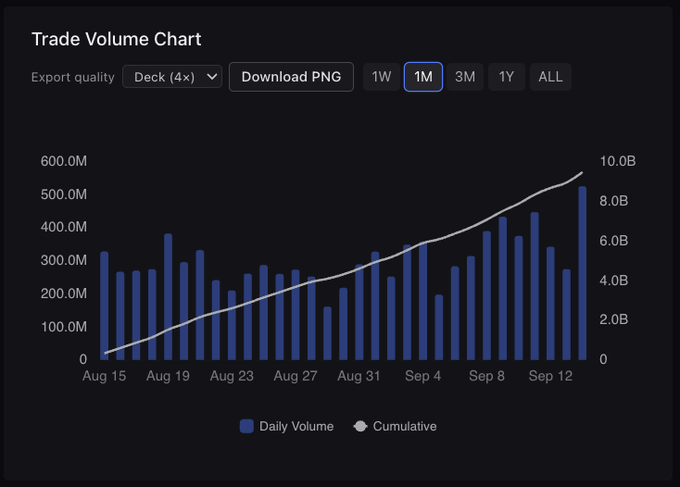
Task: Click the Sep 12 axis label
Action: 550,376
